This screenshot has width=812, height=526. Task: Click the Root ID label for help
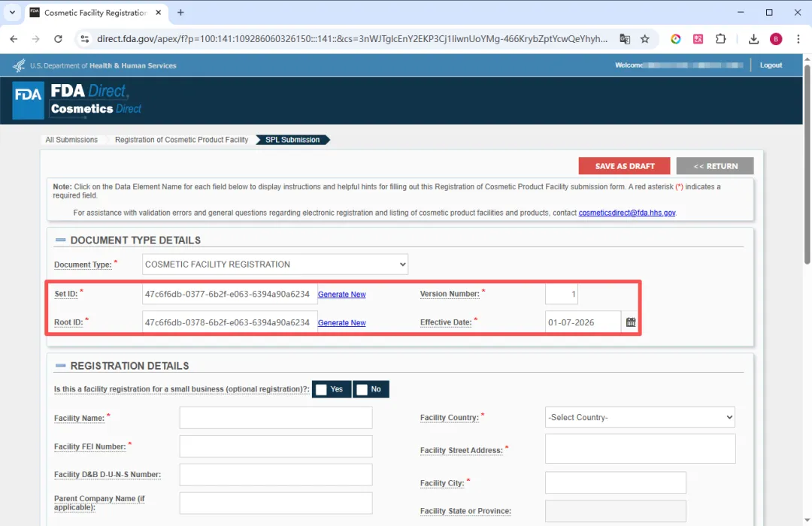pos(68,322)
